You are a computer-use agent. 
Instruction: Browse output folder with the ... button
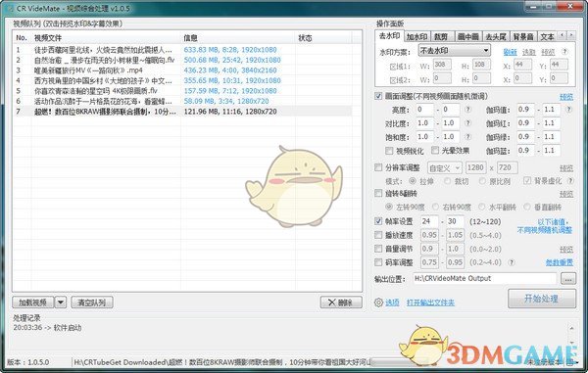pyautogui.click(x=568, y=279)
